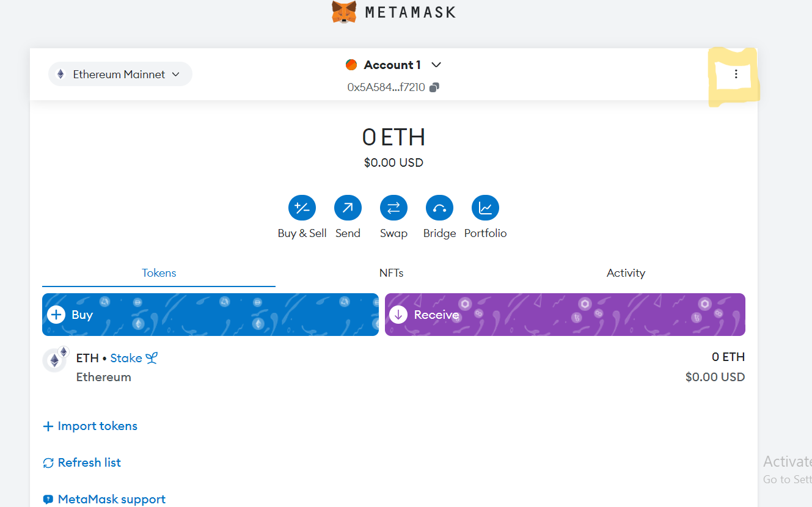This screenshot has width=812, height=507.
Task: Click the Buy & Sell round icon
Action: point(302,208)
